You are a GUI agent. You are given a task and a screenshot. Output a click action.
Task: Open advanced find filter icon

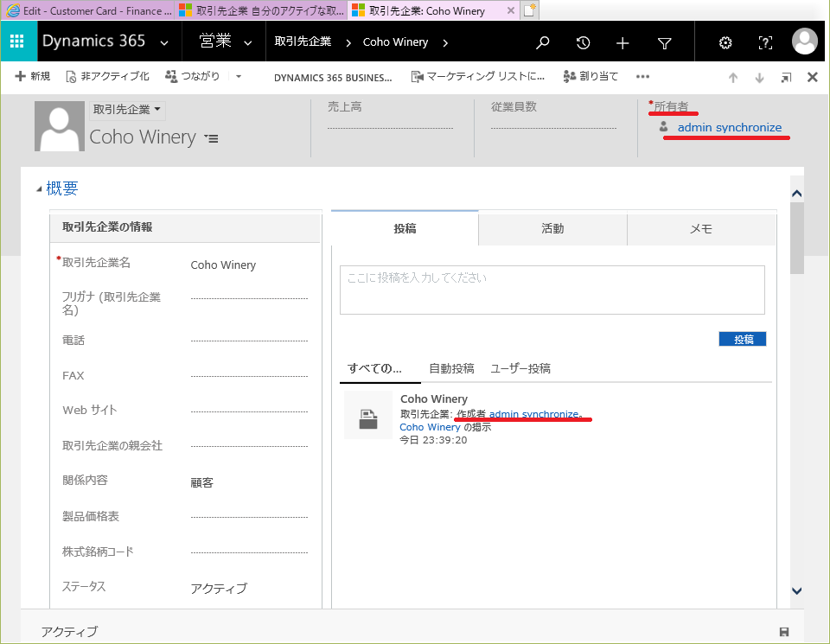(x=664, y=42)
